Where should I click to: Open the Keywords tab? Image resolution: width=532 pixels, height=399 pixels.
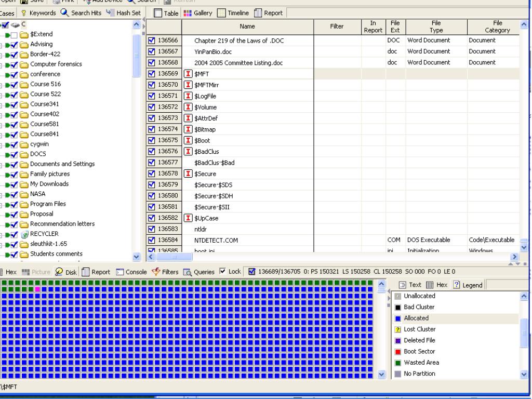[x=38, y=13]
